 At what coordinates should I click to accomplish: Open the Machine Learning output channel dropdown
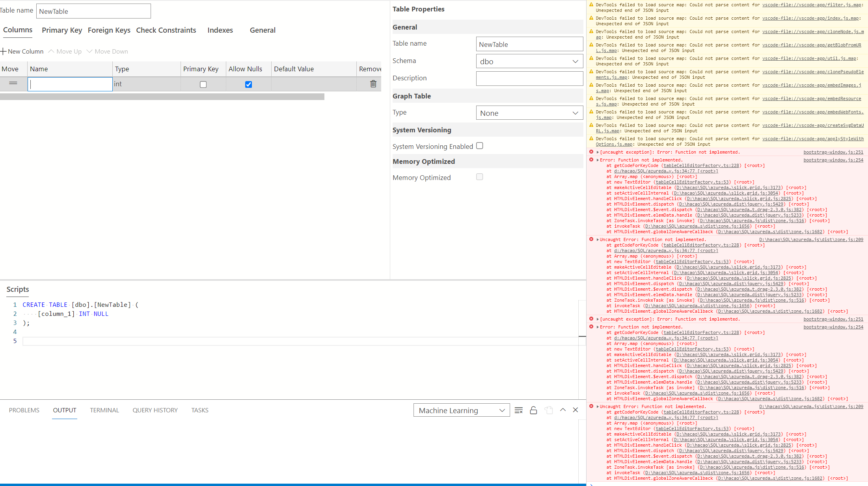[461, 410]
